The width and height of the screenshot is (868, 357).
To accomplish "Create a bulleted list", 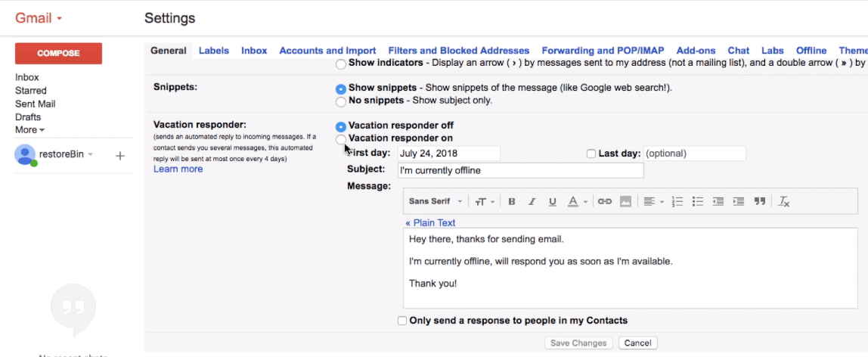I will [698, 201].
